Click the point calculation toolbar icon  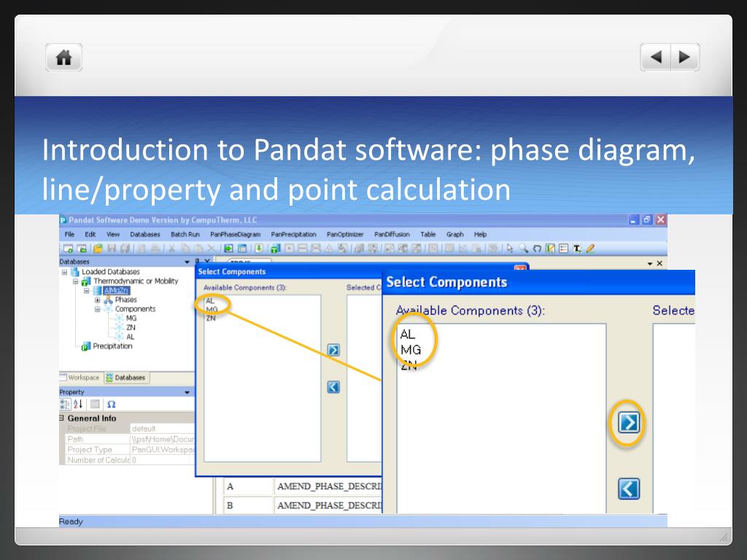[x=289, y=249]
